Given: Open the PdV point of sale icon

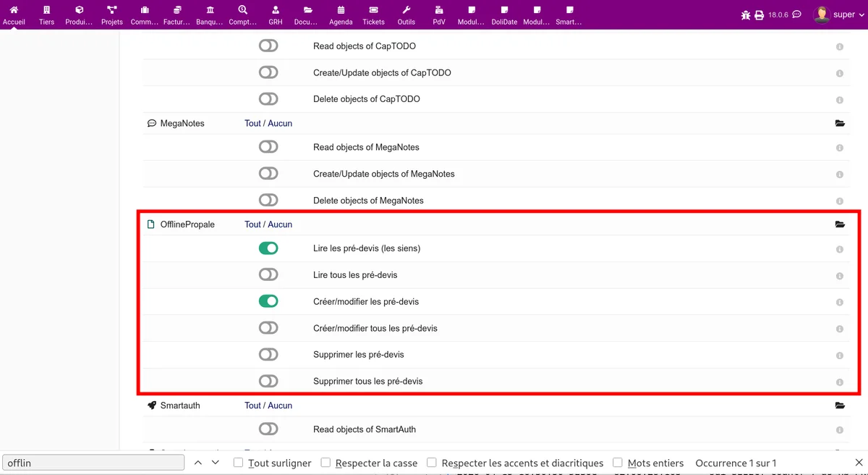Looking at the screenshot, I should click(439, 10).
